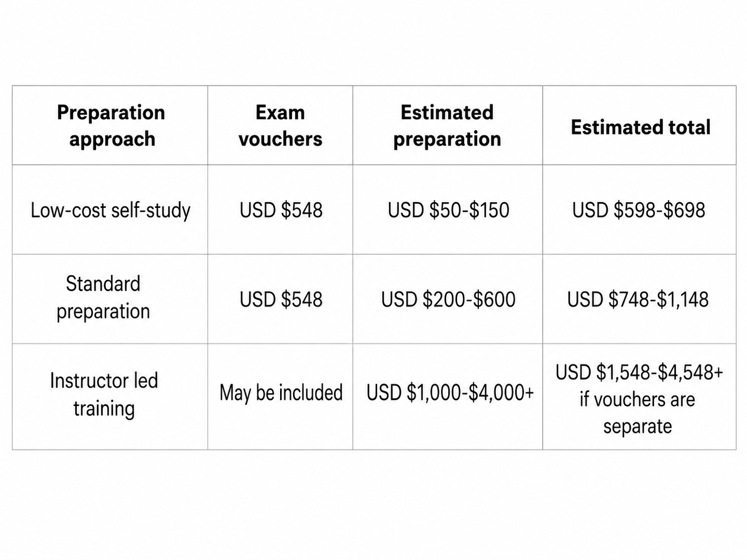Image resolution: width=747 pixels, height=560 pixels.
Task: Select the Estimated total column header
Action: tap(639, 125)
